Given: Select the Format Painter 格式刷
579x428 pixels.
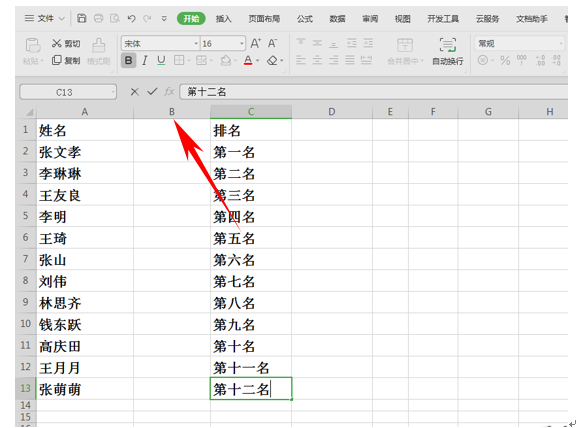Looking at the screenshot, I should click(x=98, y=51).
